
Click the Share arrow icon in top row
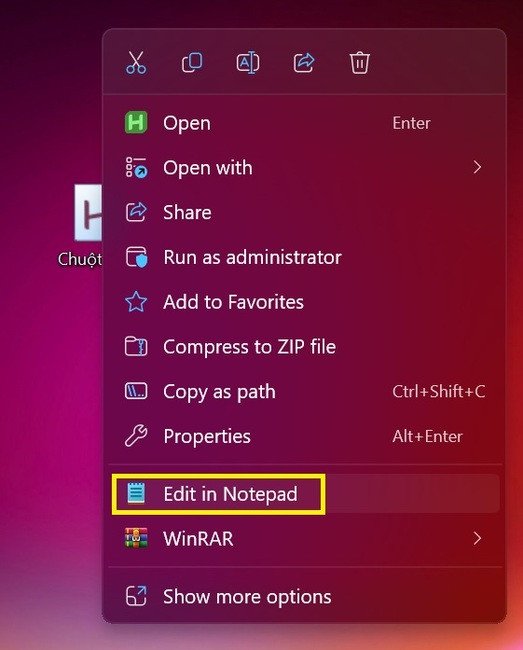[x=304, y=63]
